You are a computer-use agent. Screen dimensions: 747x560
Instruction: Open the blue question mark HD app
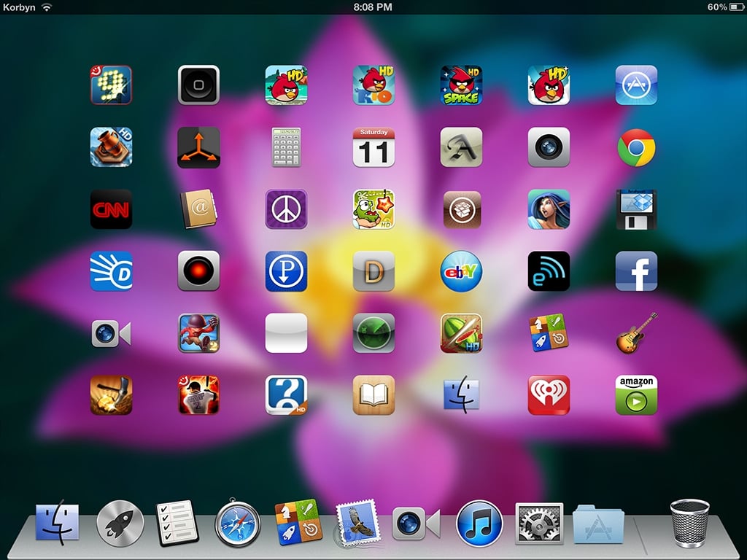[x=286, y=394]
